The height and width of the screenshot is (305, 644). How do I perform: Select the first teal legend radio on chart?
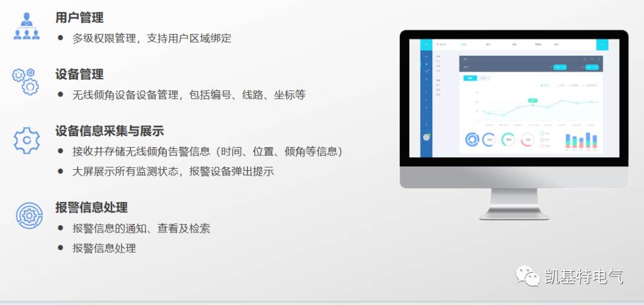pyautogui.click(x=542, y=85)
